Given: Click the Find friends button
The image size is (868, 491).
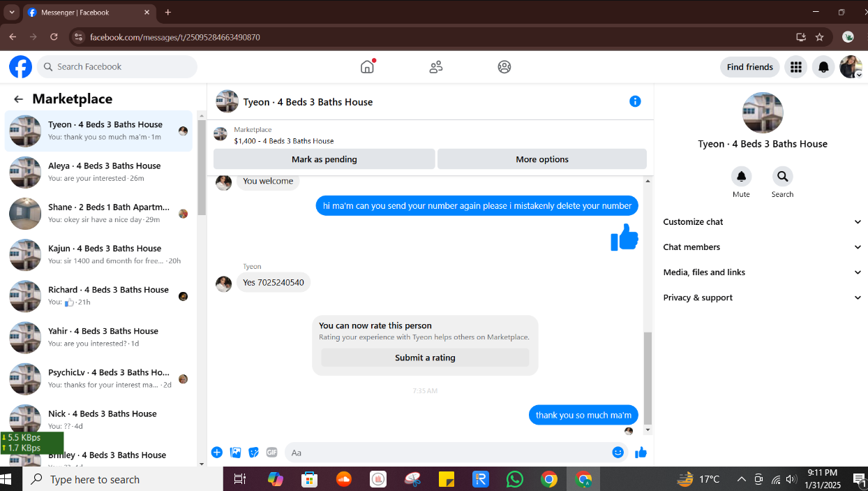Looking at the screenshot, I should click(x=749, y=67).
